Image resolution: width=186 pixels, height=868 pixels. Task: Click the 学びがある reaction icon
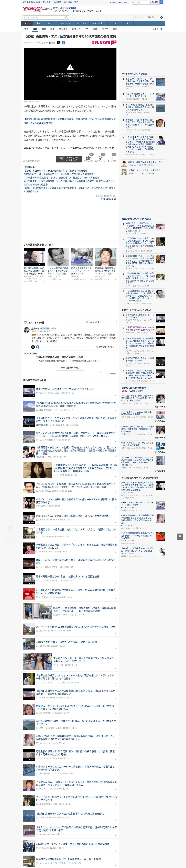(89, 158)
